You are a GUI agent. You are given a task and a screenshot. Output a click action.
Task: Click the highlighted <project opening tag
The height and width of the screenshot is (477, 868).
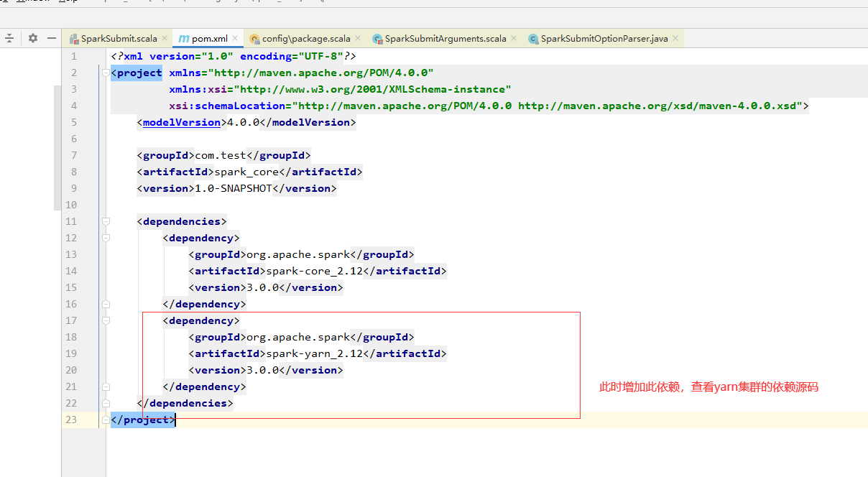pos(137,73)
